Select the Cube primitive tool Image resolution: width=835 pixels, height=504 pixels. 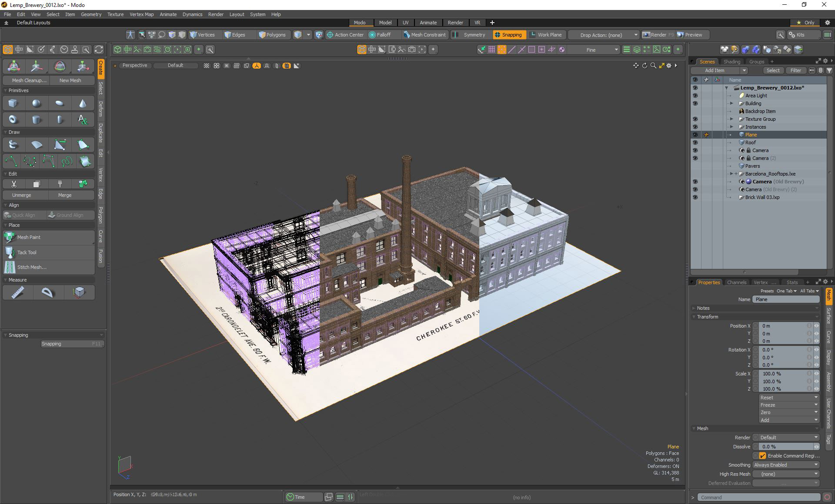13,103
